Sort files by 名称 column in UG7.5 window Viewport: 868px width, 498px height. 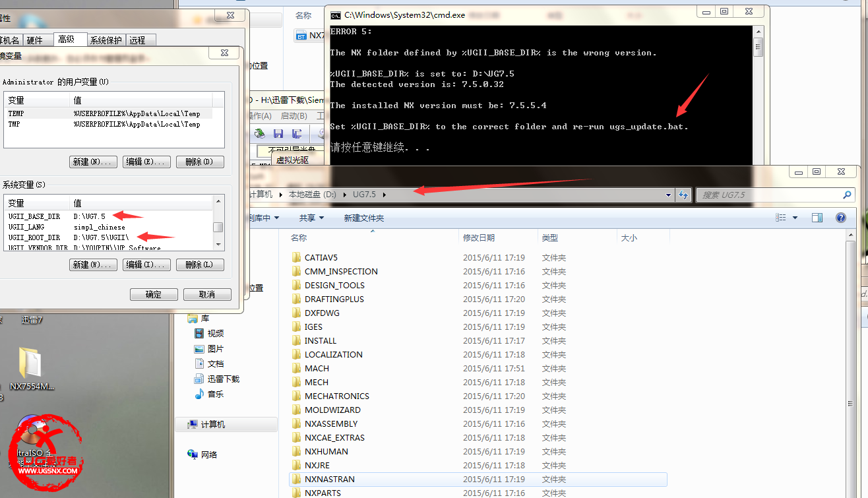[x=299, y=237]
